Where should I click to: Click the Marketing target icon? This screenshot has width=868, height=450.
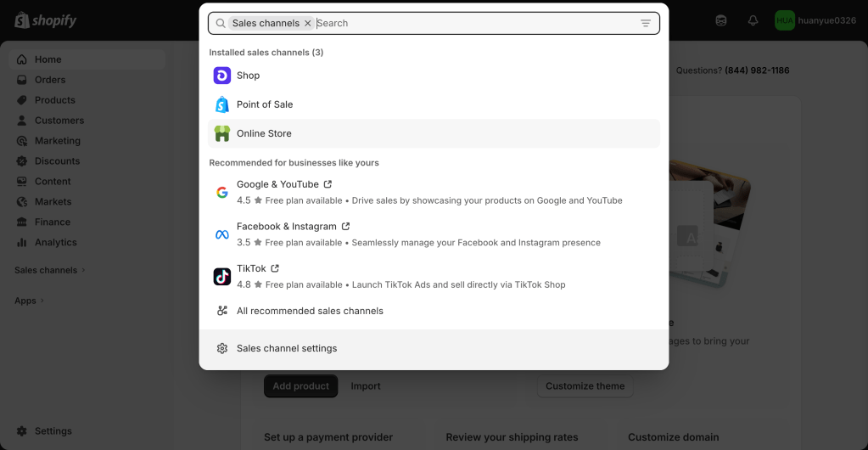21,141
